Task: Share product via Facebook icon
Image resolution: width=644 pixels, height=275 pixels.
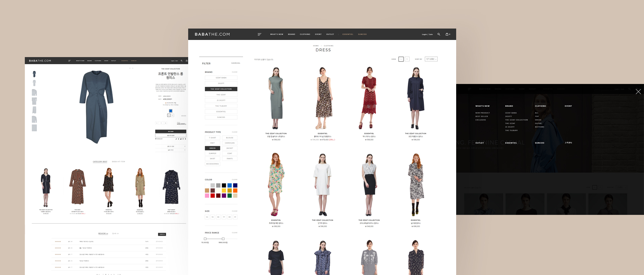Action: 178,139
